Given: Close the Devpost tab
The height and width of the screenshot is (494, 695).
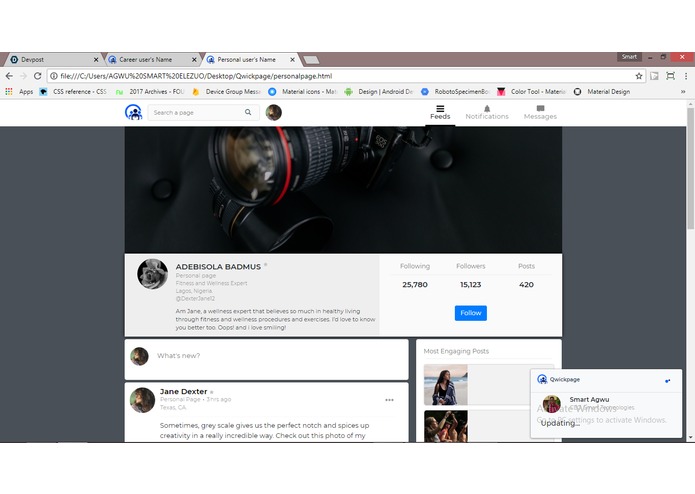Looking at the screenshot, I should click(96, 59).
